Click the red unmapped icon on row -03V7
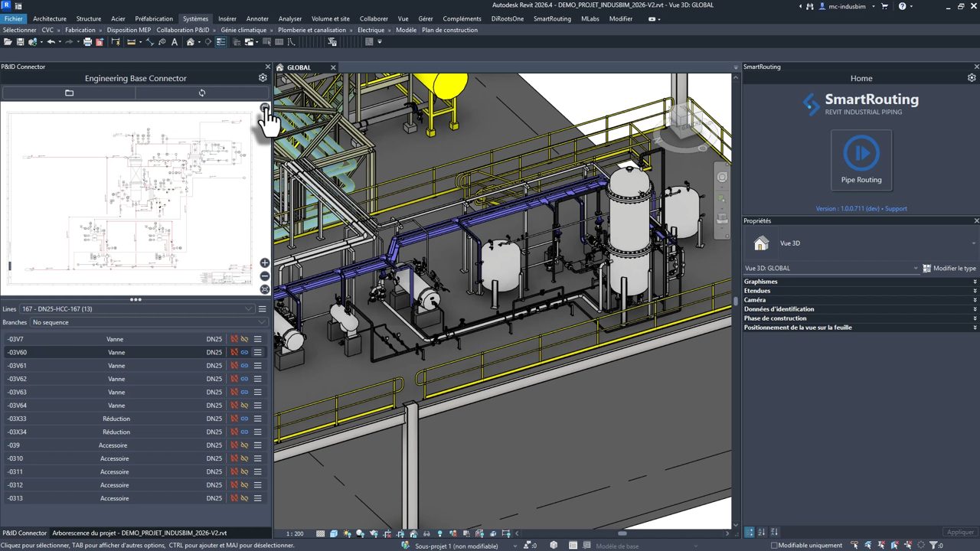Image resolution: width=980 pixels, height=551 pixels. (x=235, y=339)
